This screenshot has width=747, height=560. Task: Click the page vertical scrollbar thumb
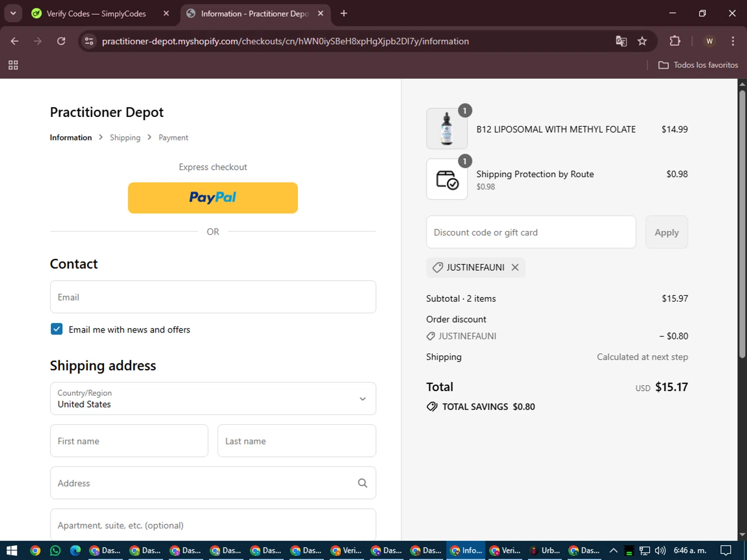pos(742,224)
